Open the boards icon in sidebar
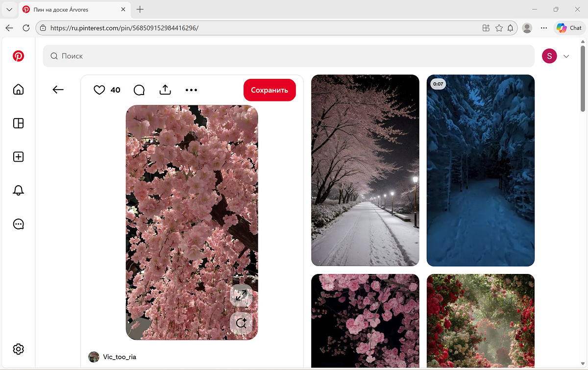 pyautogui.click(x=18, y=123)
